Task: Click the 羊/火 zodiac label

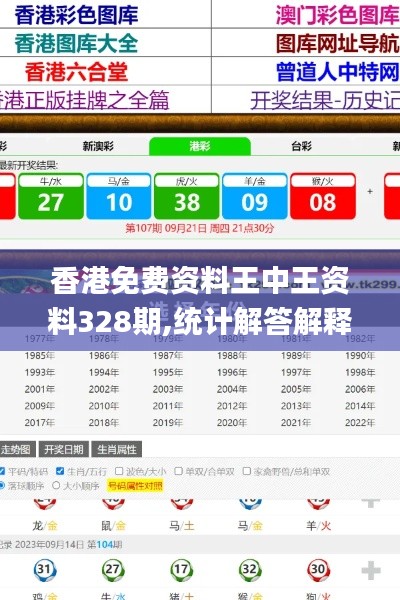Action: (x=318, y=526)
